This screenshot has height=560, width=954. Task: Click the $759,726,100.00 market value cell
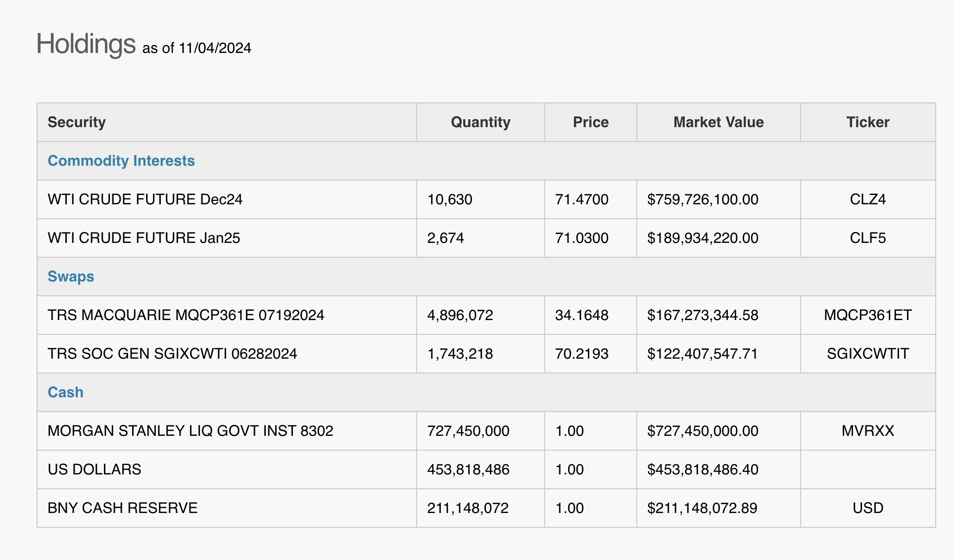coord(702,199)
